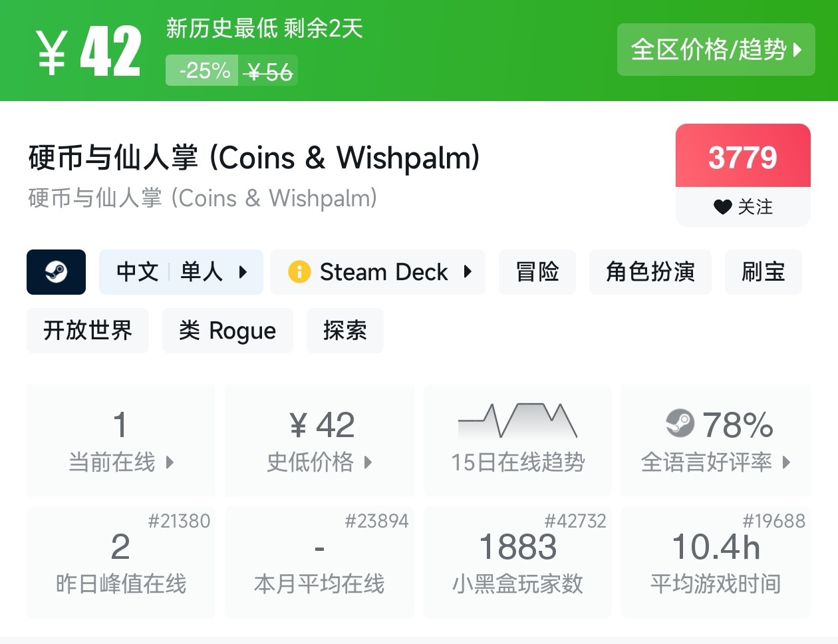Click the Steam platform icon
The image size is (838, 644).
56,272
